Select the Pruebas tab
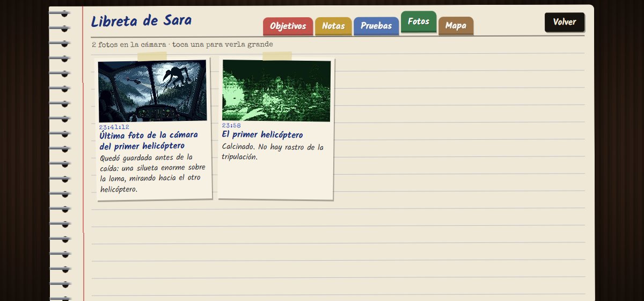The width and height of the screenshot is (644, 301). coord(376,26)
